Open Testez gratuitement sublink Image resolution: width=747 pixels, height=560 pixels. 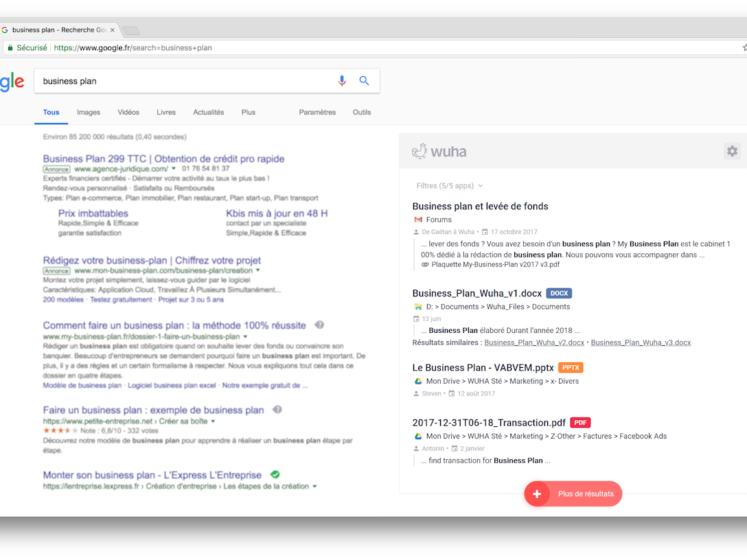(x=121, y=300)
